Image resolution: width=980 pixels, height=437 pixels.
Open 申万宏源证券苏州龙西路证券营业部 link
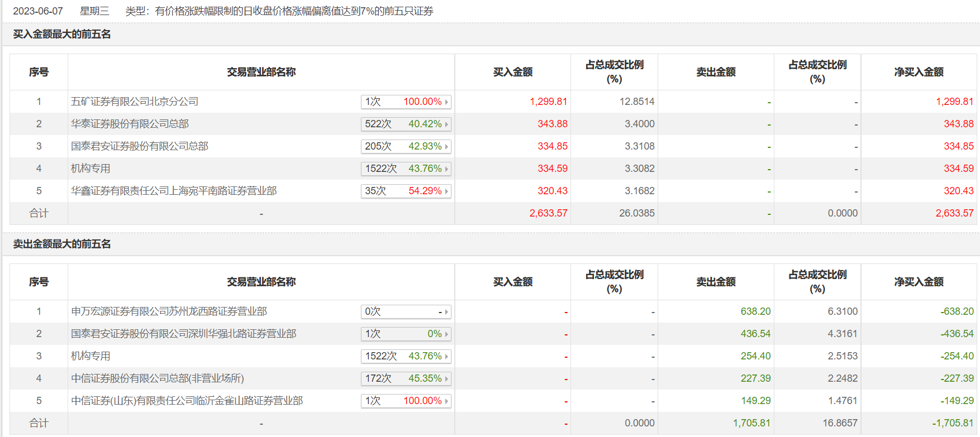[169, 311]
